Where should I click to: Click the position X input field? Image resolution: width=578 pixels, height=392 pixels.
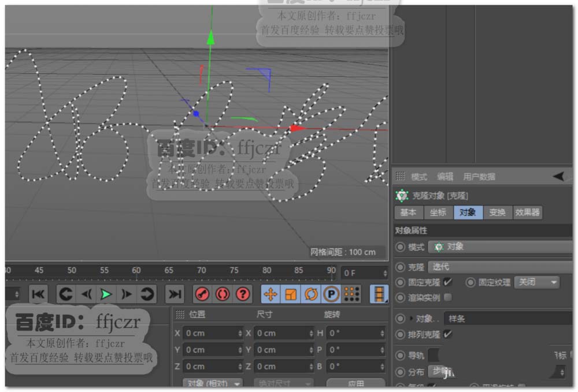pos(213,333)
